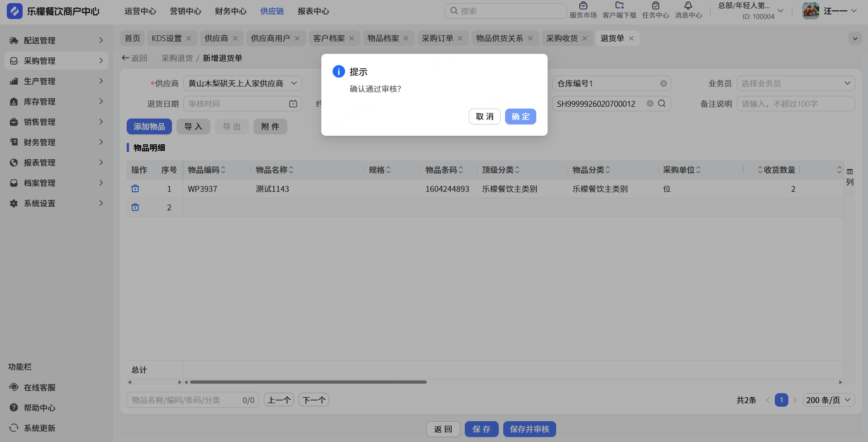Click the 备注说明 remarks input field
This screenshot has width=868, height=442.
(x=795, y=104)
